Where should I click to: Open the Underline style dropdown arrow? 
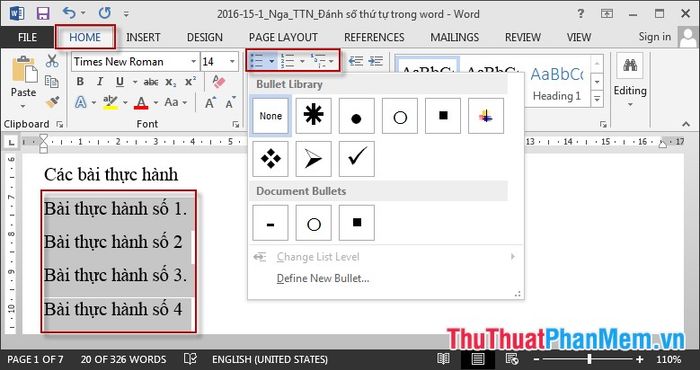[x=134, y=82]
